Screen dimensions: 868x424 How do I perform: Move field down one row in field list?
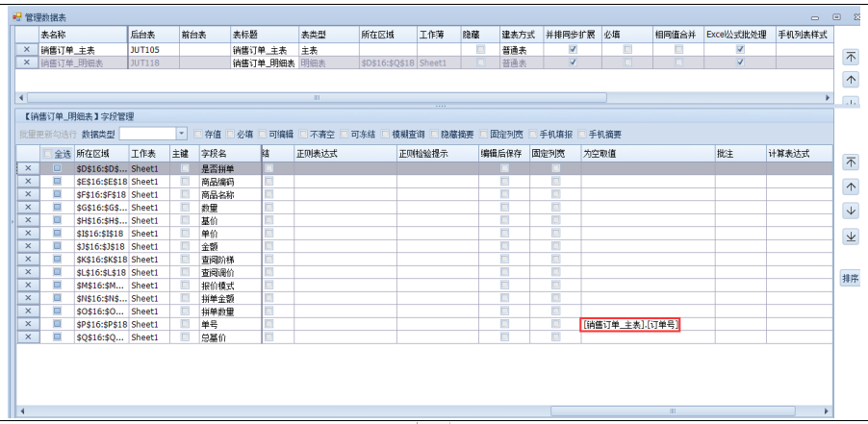click(851, 212)
